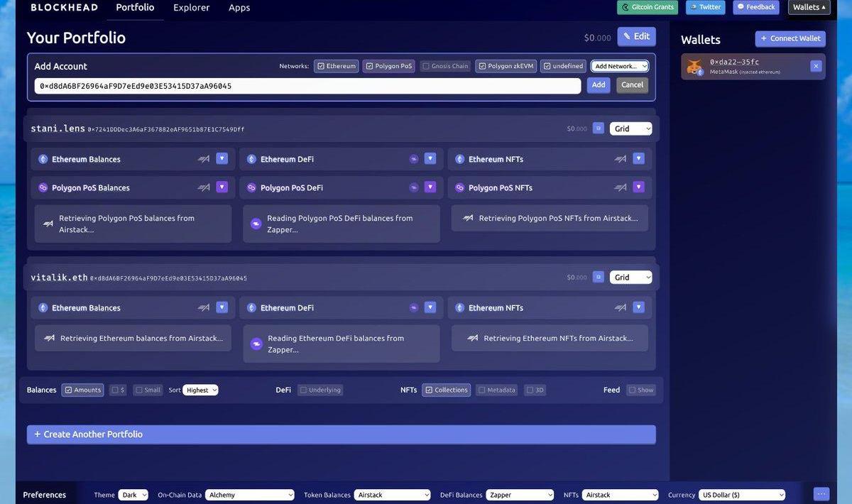The image size is (852, 504).
Task: Click the MetaMask fox wallet icon
Action: pos(693,67)
